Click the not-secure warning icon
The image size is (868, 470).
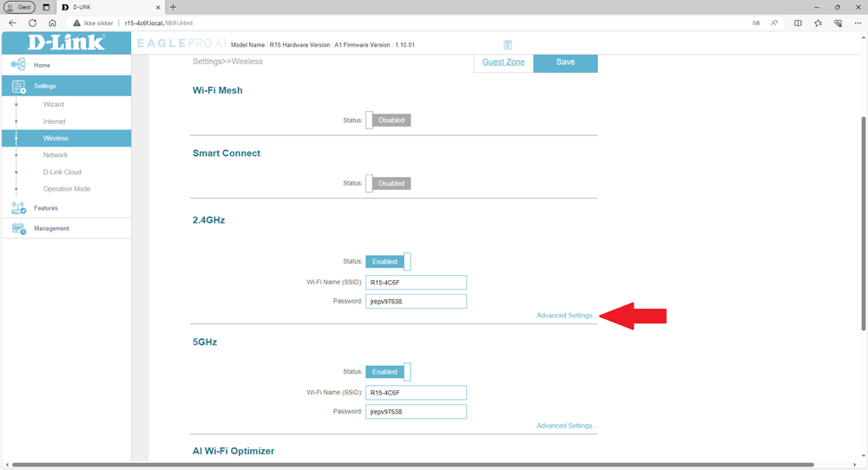[x=77, y=23]
